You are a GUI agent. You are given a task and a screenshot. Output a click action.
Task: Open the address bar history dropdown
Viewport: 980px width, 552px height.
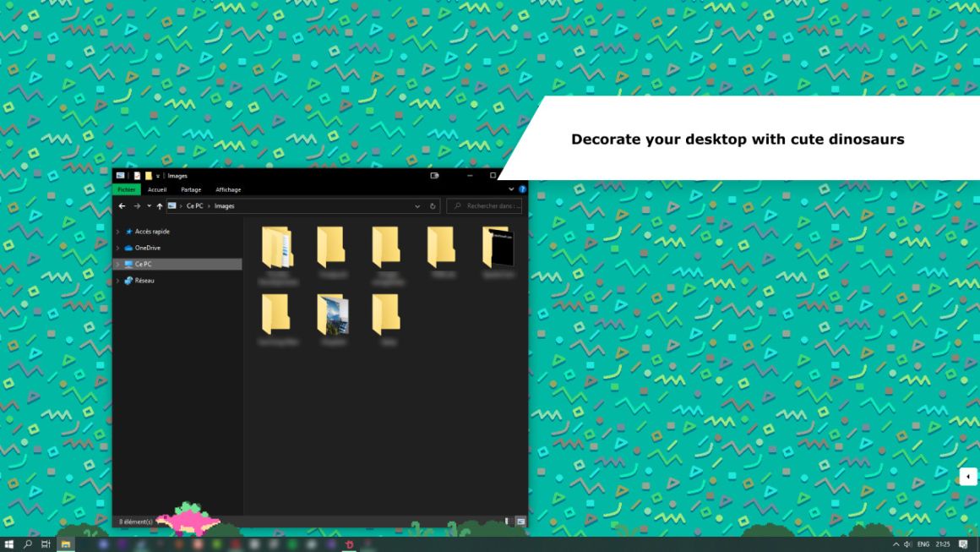click(417, 205)
